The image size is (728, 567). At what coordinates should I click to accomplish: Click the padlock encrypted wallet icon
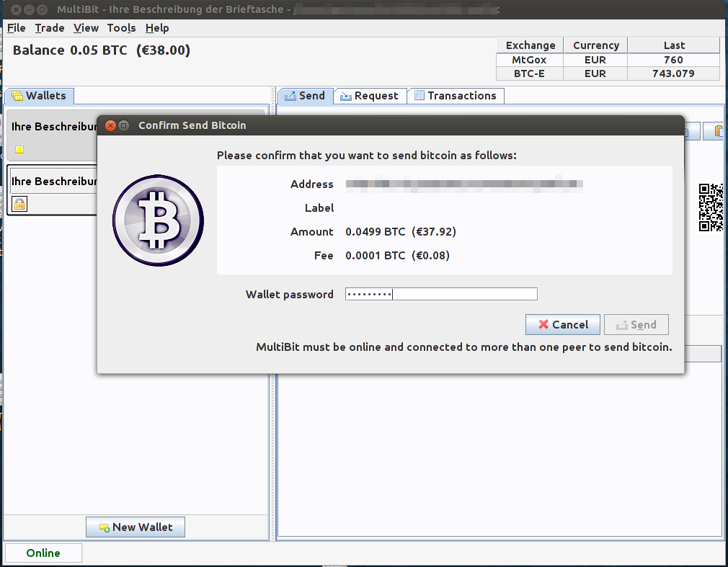coord(19,204)
